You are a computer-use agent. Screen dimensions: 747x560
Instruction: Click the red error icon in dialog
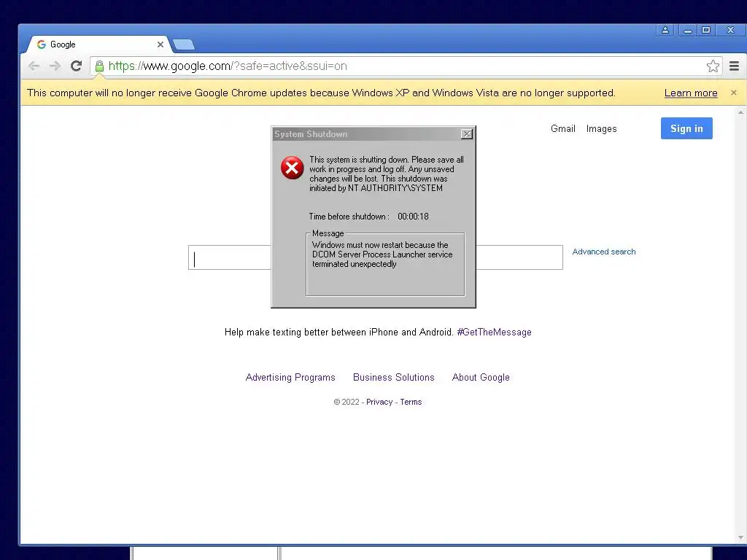[292, 168]
